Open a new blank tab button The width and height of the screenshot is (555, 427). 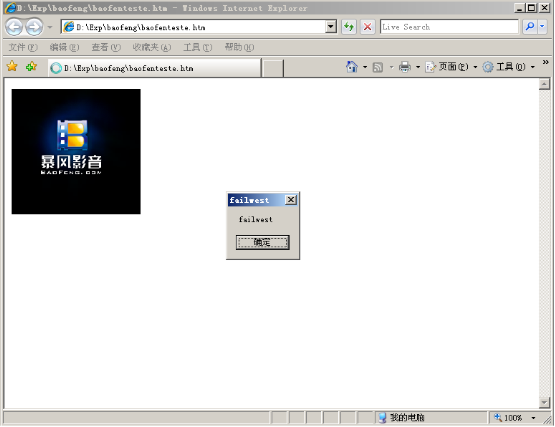[x=273, y=68]
